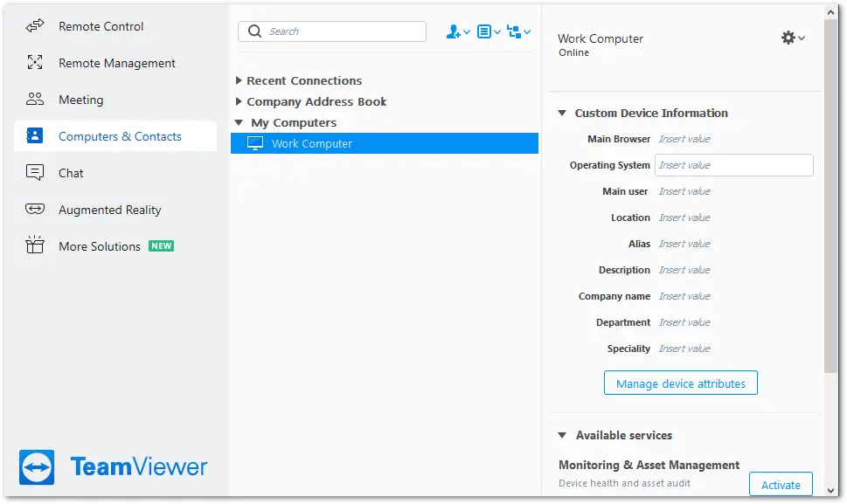Open the add contact dropdown arrow
Image resolution: width=847 pixels, height=504 pixels.
467,31
